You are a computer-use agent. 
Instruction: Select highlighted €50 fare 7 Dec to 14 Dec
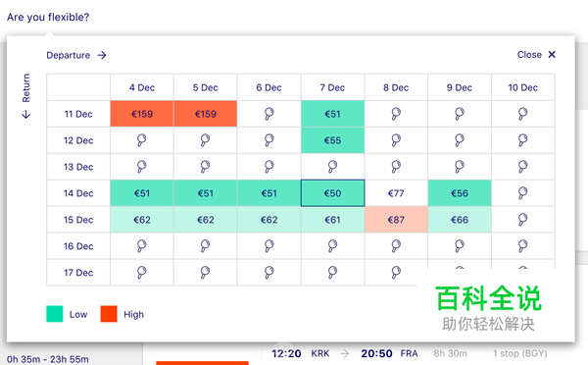point(332,193)
